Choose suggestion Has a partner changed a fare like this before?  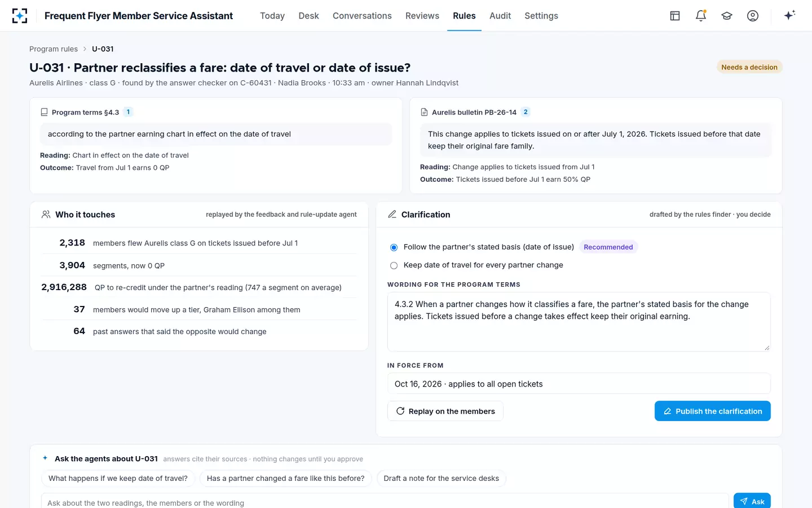(285, 478)
